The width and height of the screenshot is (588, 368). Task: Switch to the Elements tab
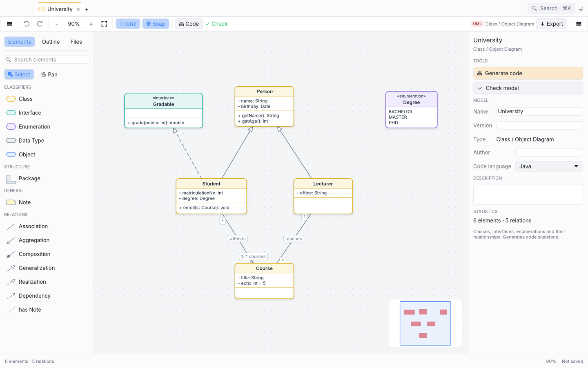pyautogui.click(x=20, y=42)
